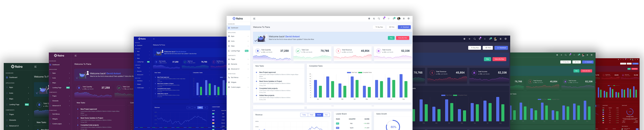Click Download button in the dark navy window
Viewport: 644px width, 130px height.
(501, 48)
